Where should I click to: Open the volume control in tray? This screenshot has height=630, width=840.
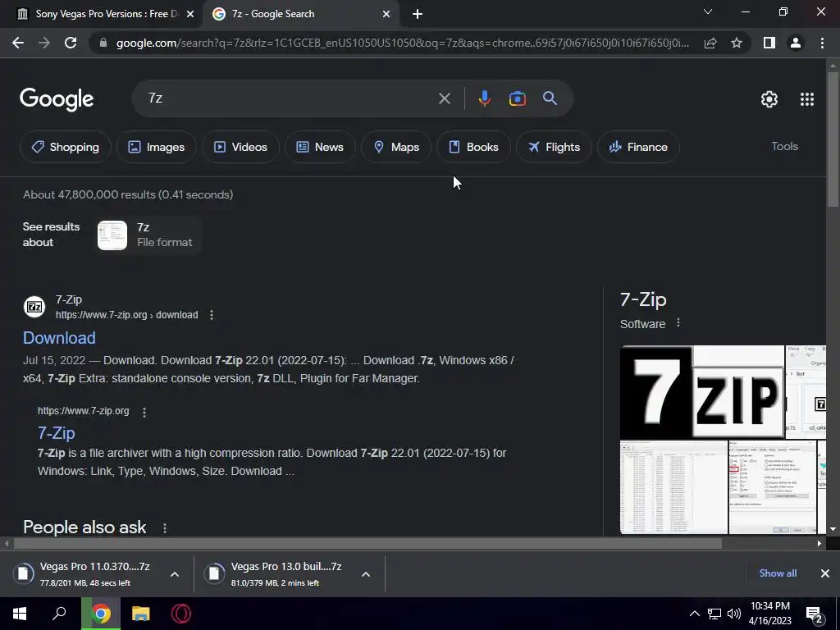[x=734, y=614]
